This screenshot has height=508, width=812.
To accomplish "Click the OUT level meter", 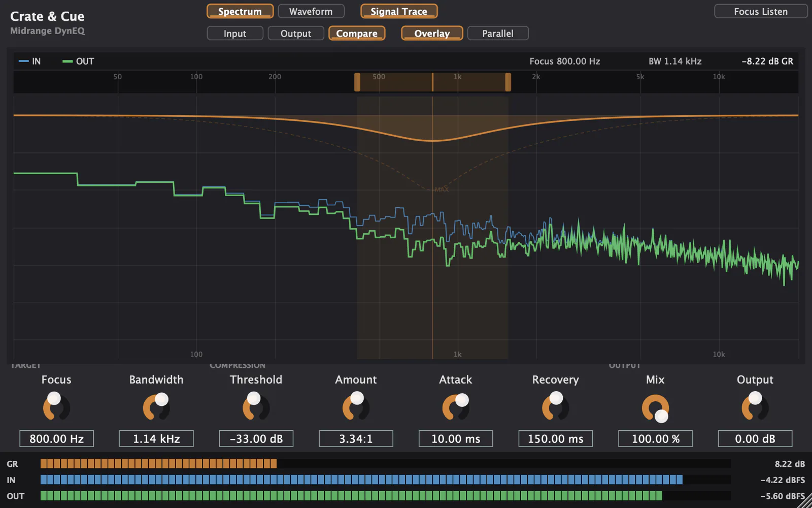I will coord(386,496).
